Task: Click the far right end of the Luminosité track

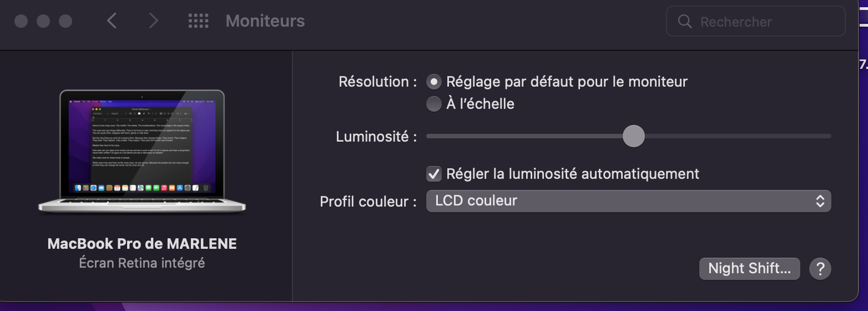Action: pos(828,136)
